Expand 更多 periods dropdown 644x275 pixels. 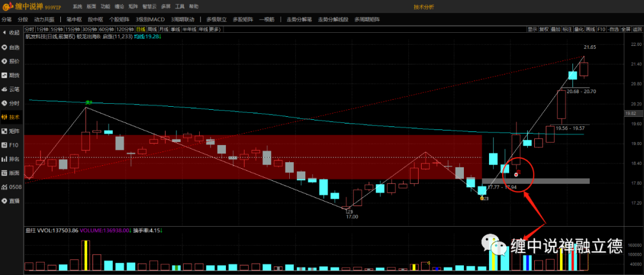point(215,29)
